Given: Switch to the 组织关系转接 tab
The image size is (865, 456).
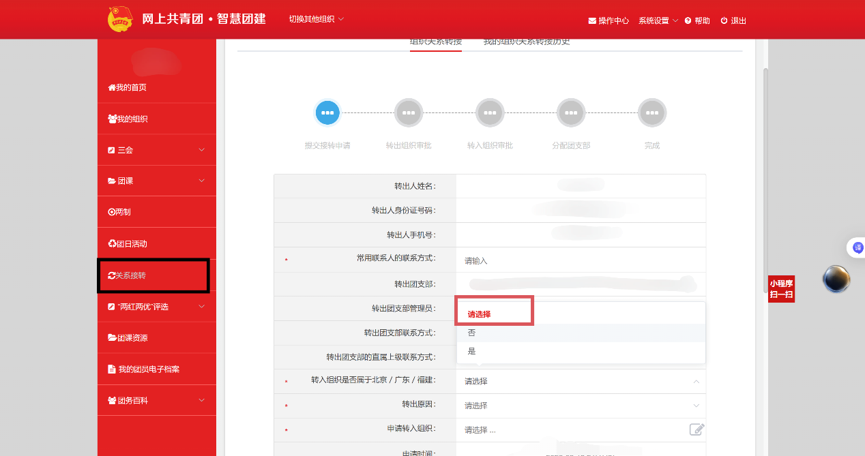Looking at the screenshot, I should (436, 42).
